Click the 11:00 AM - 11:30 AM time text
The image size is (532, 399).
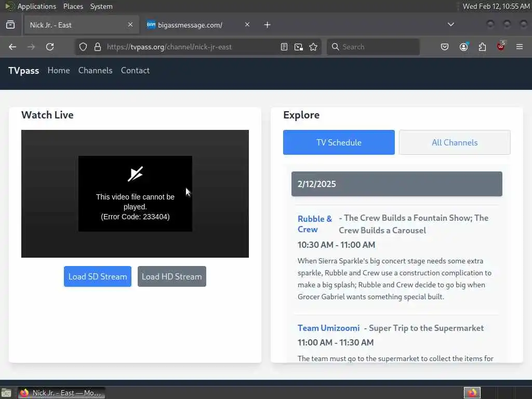(336, 342)
